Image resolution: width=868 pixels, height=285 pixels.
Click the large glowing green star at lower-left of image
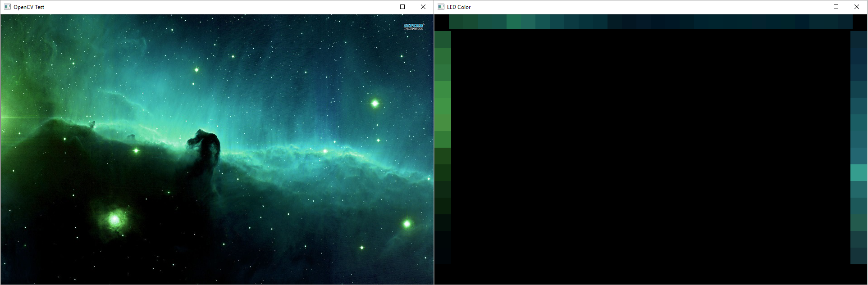[115, 220]
